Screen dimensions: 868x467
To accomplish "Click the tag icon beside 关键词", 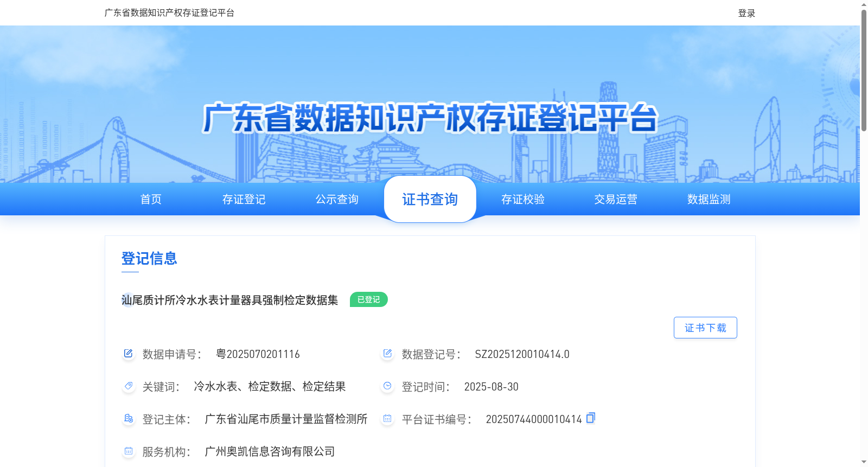I will (x=128, y=386).
